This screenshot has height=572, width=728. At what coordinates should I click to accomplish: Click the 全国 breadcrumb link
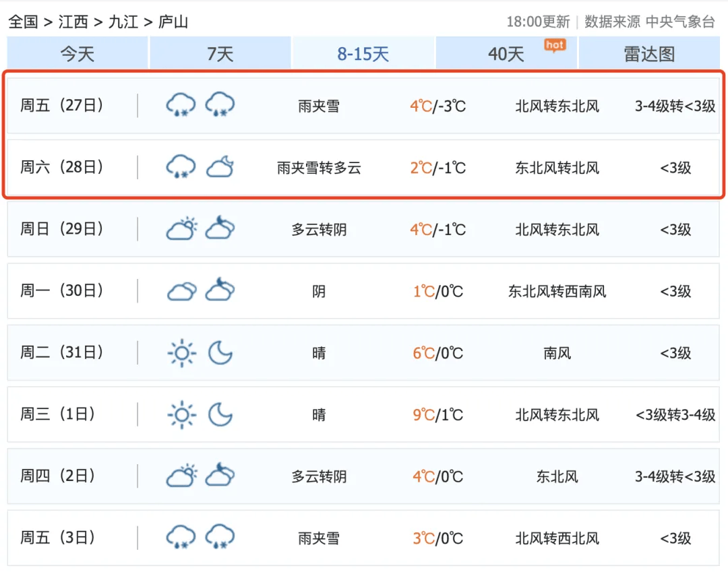23,22
